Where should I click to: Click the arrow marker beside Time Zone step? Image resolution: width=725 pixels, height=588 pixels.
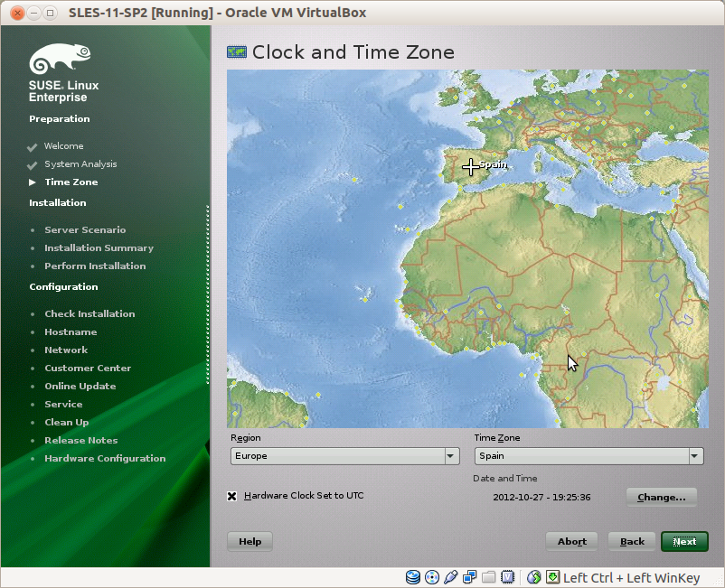(33, 182)
